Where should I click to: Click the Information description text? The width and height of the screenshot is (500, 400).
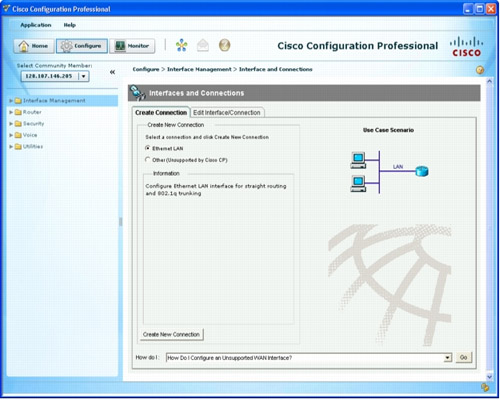tap(216, 190)
